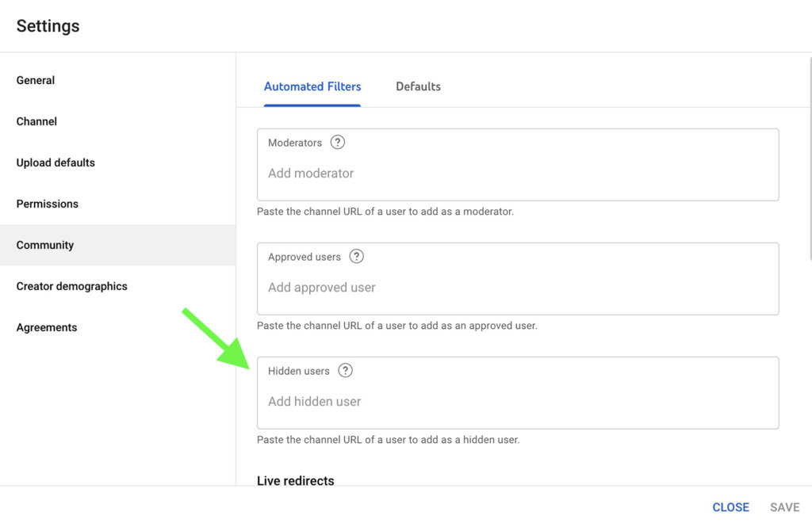Click the Live redirects section heading
Image resolution: width=812 pixels, height=523 pixels.
[x=295, y=480]
